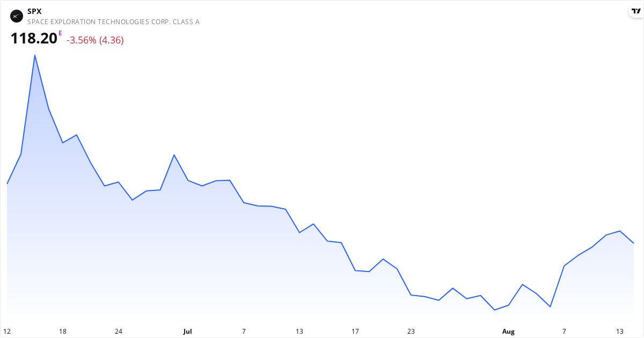This screenshot has width=644, height=338.
Task: Select the 23 date label on the axis
Action: pos(411,332)
